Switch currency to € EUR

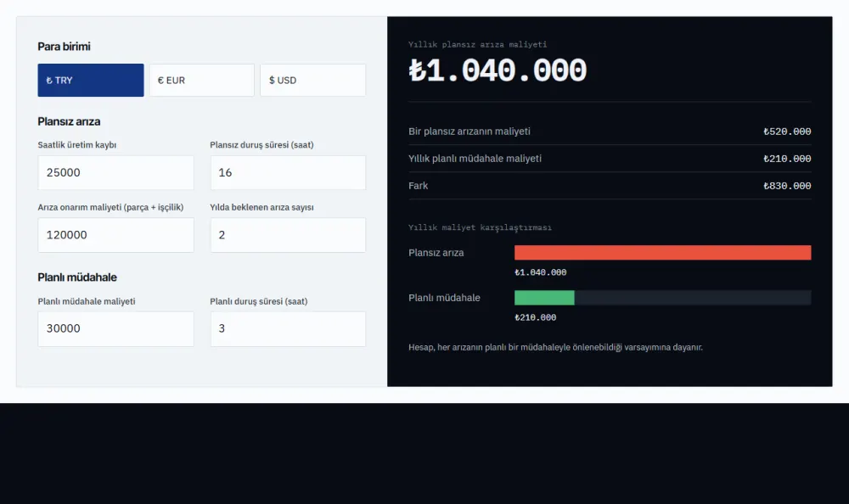tap(202, 80)
